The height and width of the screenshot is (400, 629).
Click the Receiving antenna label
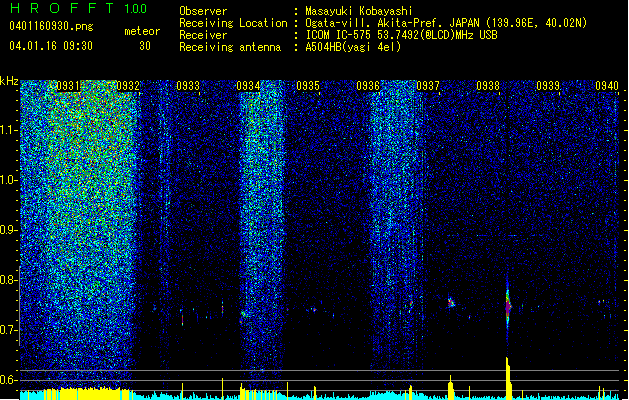(230, 47)
